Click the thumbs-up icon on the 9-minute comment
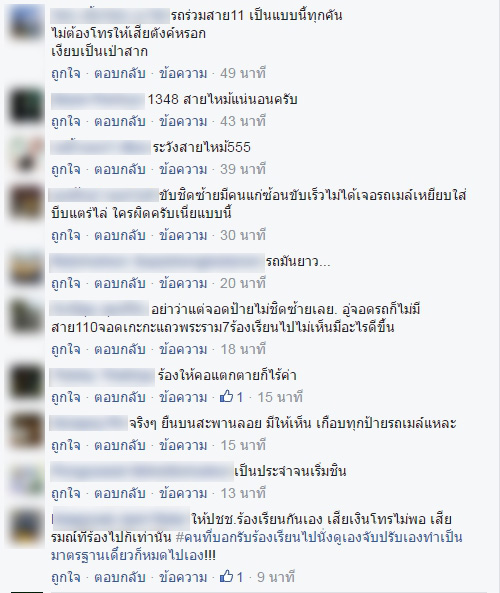 tap(226, 576)
